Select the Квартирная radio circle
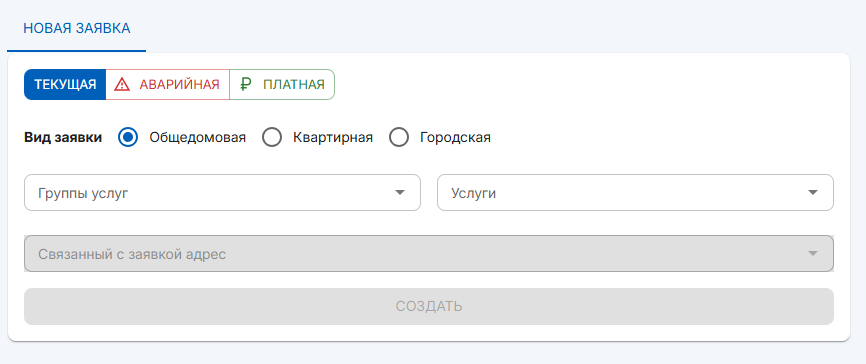The image size is (866, 364). tap(272, 138)
